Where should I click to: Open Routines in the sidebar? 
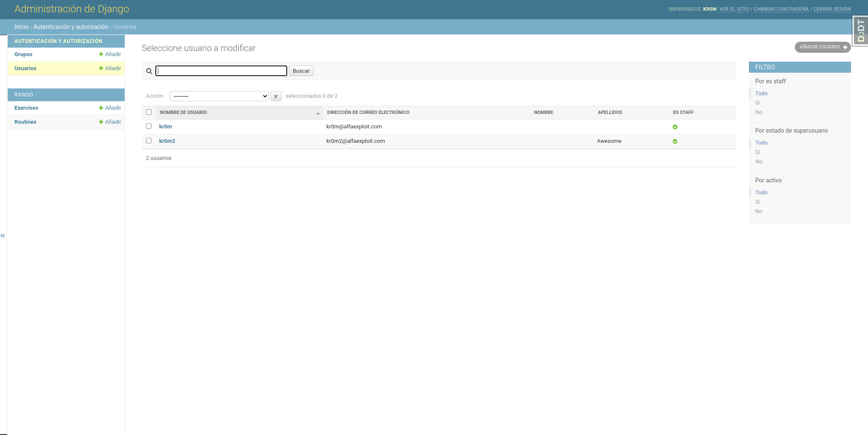click(26, 122)
